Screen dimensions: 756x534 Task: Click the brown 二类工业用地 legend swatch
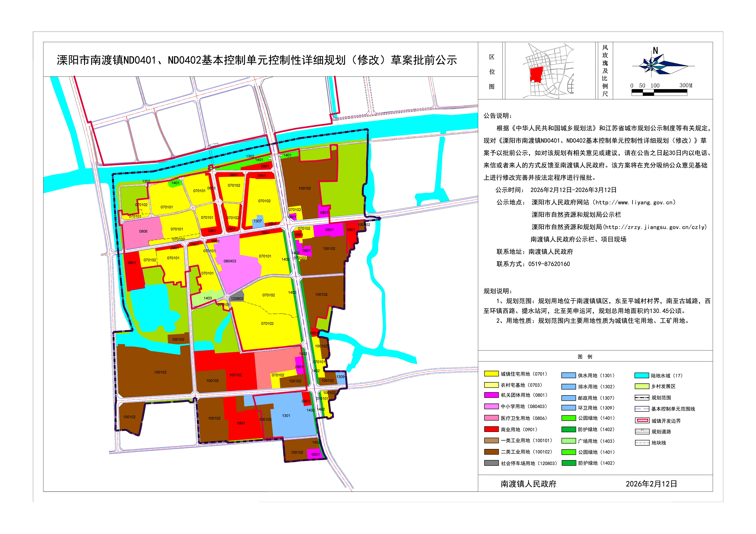(x=491, y=451)
